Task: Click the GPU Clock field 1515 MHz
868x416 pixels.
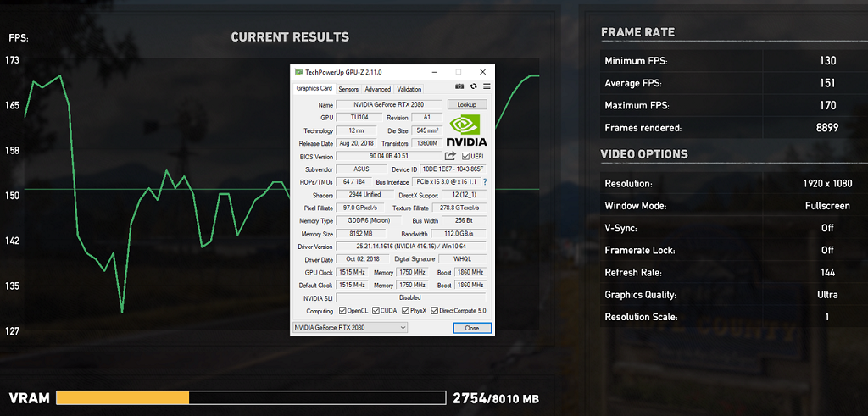Action: click(352, 272)
